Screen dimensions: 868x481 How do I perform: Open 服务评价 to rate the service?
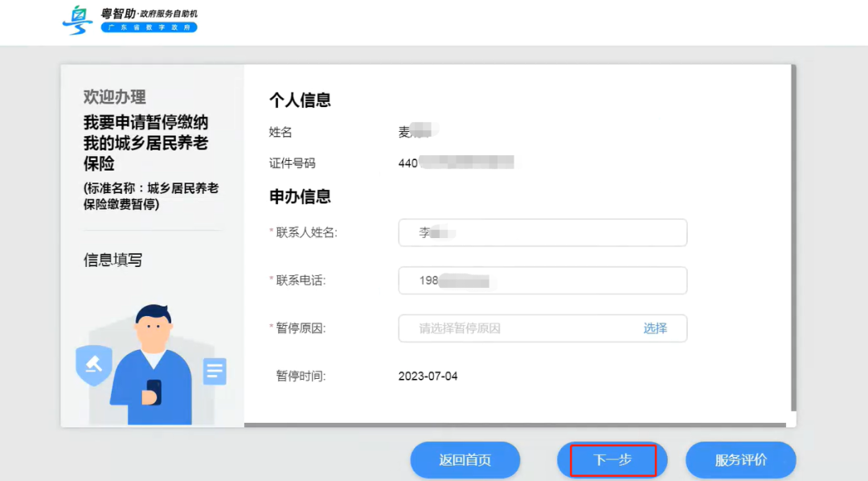coord(740,460)
